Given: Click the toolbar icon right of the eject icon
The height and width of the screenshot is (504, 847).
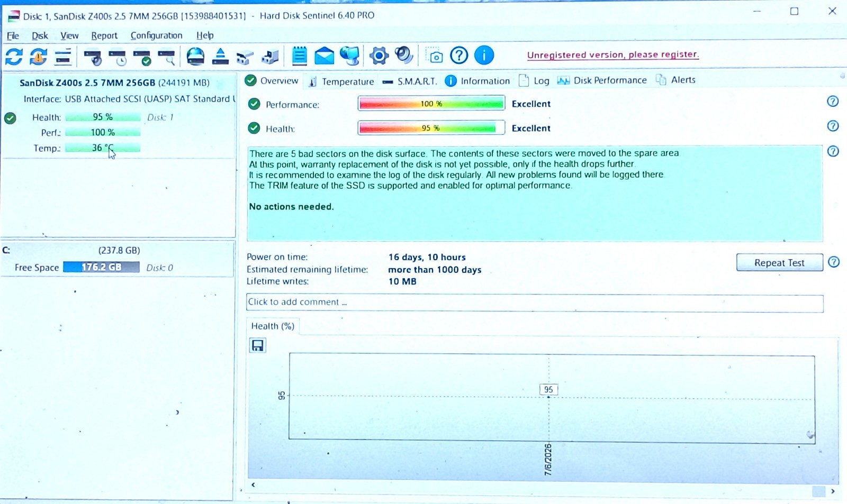Looking at the screenshot, I should click(245, 56).
